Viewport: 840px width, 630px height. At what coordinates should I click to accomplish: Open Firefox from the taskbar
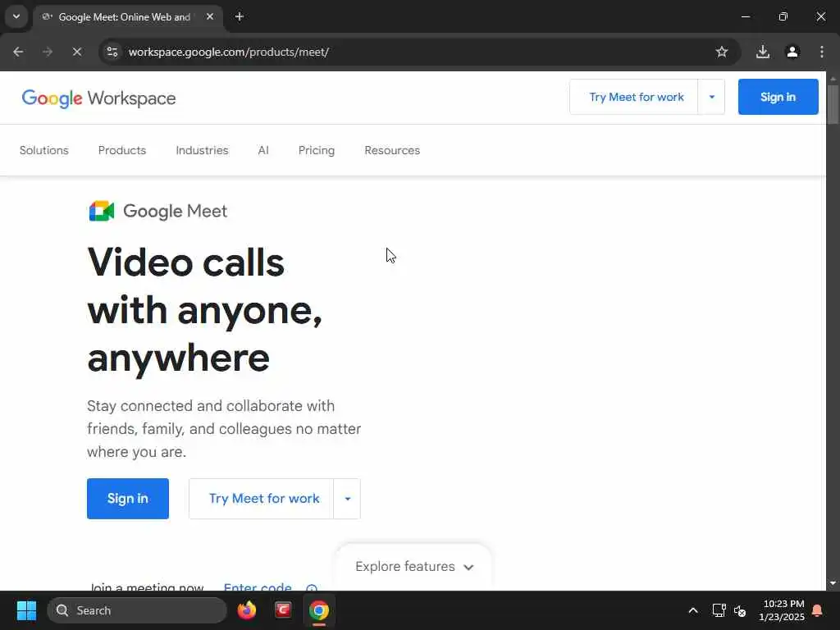coord(247,610)
